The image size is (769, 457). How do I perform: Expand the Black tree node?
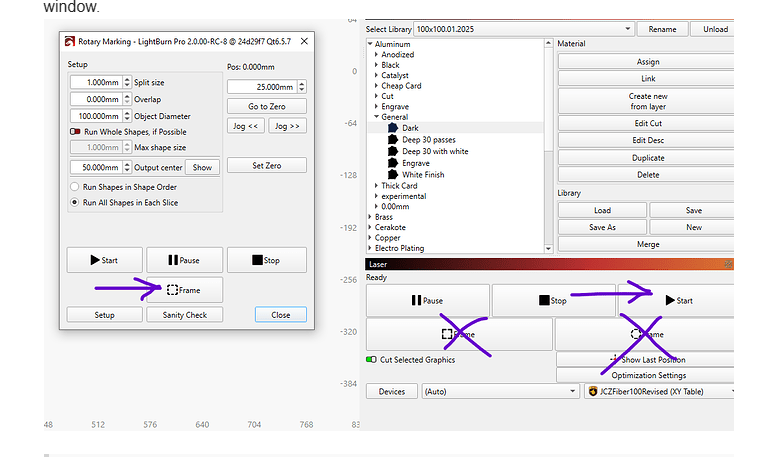pyautogui.click(x=376, y=65)
